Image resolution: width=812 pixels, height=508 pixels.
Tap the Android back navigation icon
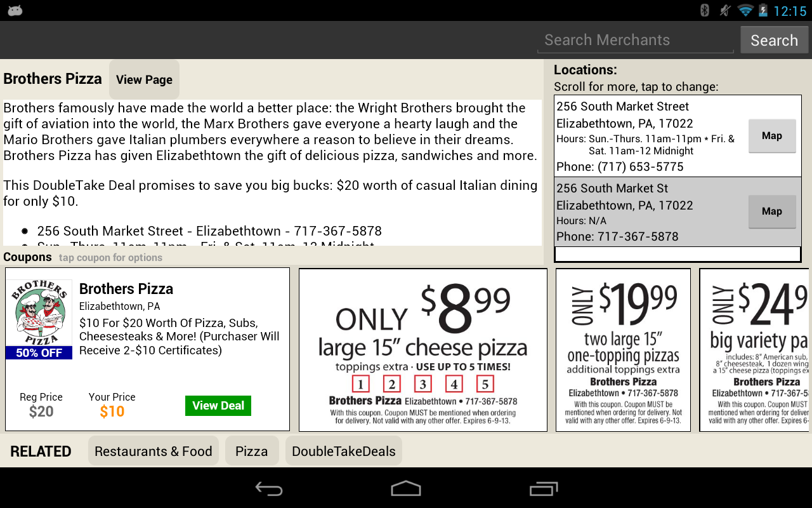tap(269, 488)
